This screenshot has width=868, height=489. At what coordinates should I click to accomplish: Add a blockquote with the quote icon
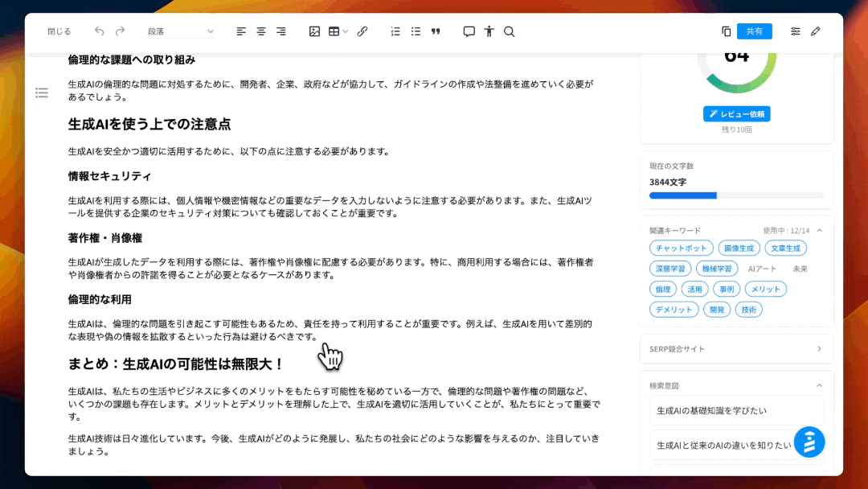(436, 31)
